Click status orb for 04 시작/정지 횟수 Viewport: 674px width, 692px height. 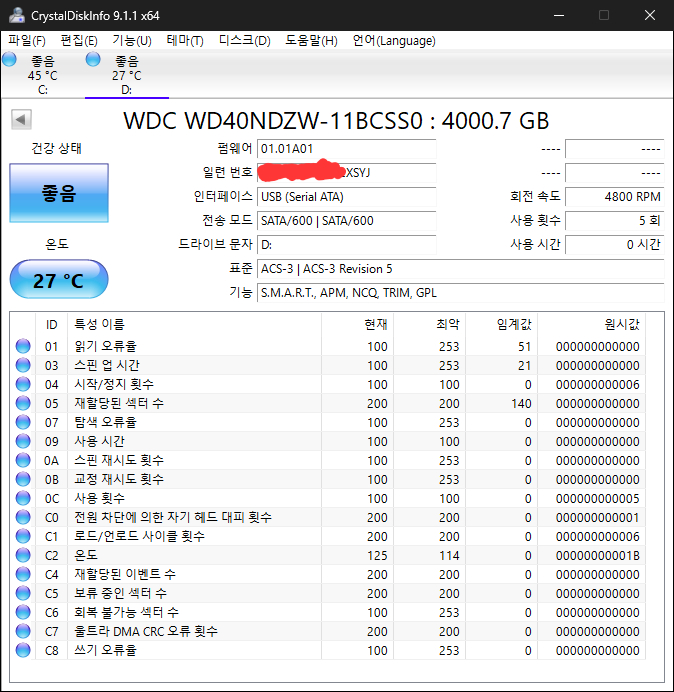click(23, 384)
